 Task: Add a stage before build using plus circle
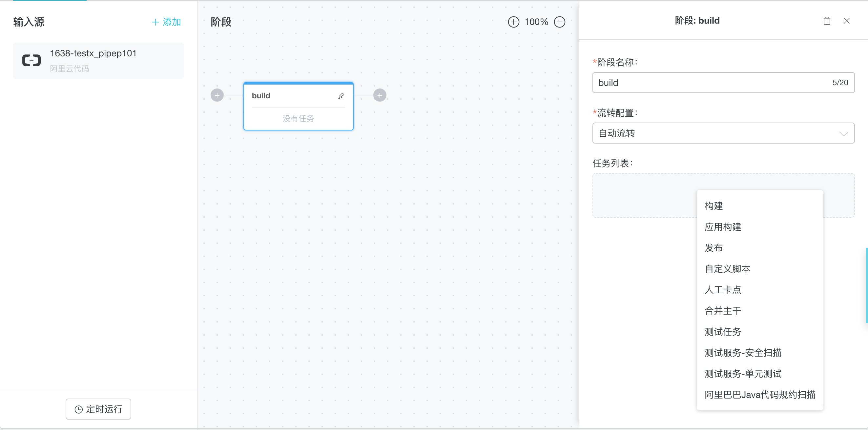point(217,95)
